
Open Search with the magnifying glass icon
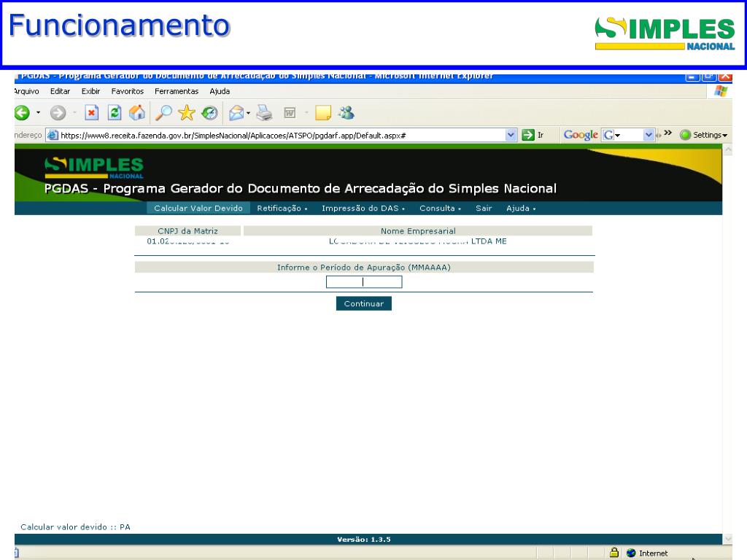(x=163, y=113)
